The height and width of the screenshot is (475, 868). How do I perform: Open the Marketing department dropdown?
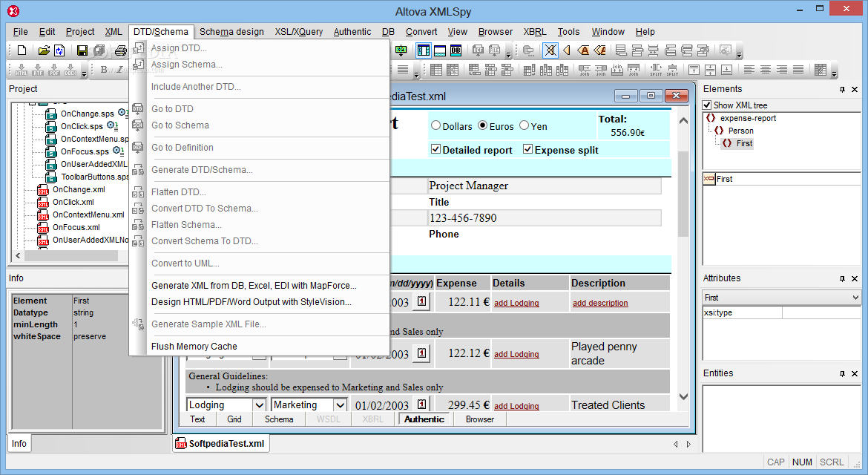pos(340,405)
